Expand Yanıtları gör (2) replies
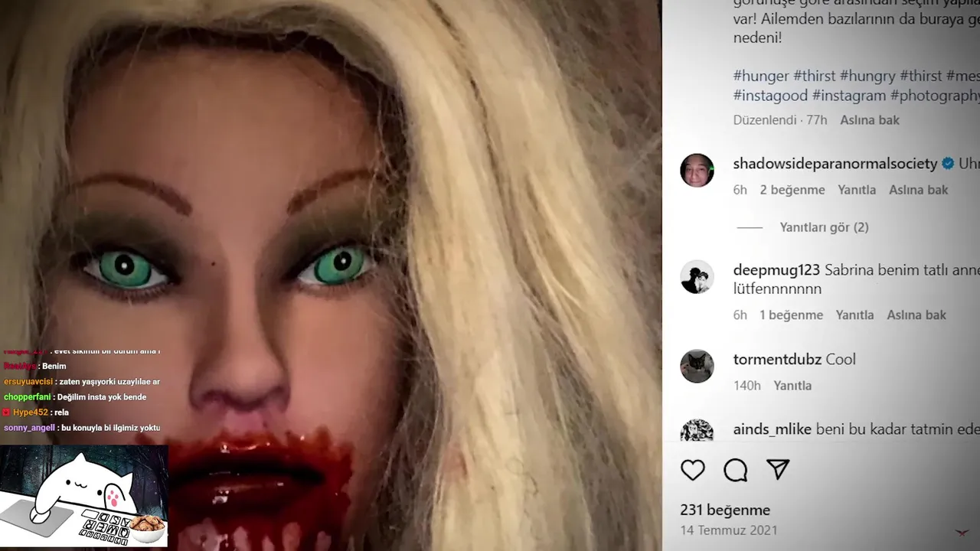 [x=824, y=227]
